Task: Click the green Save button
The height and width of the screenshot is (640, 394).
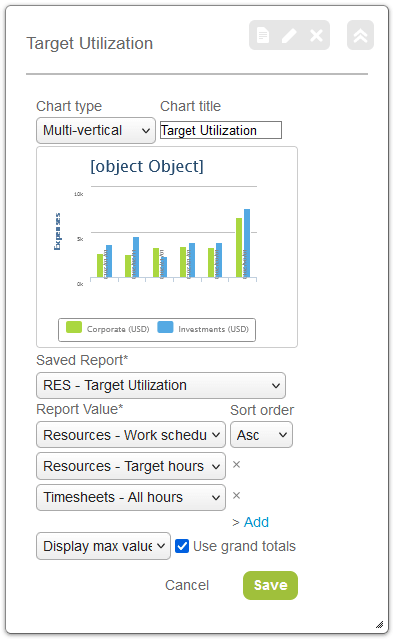Action: coord(270,585)
